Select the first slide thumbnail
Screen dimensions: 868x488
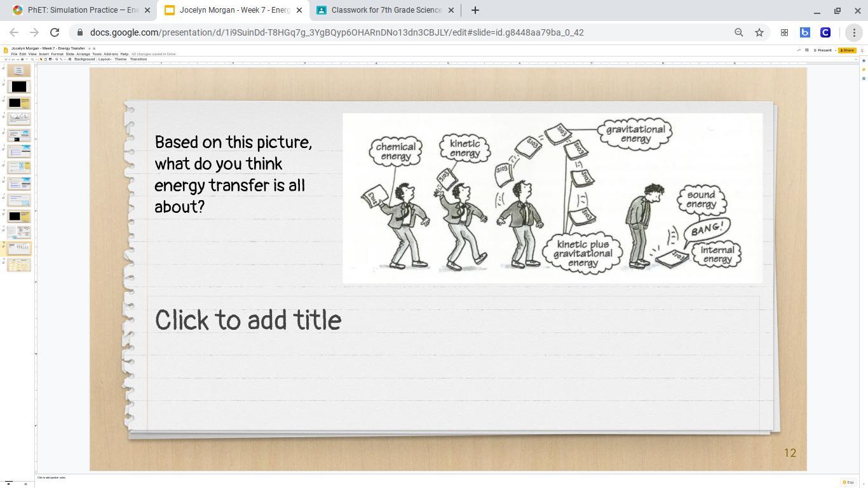point(19,70)
